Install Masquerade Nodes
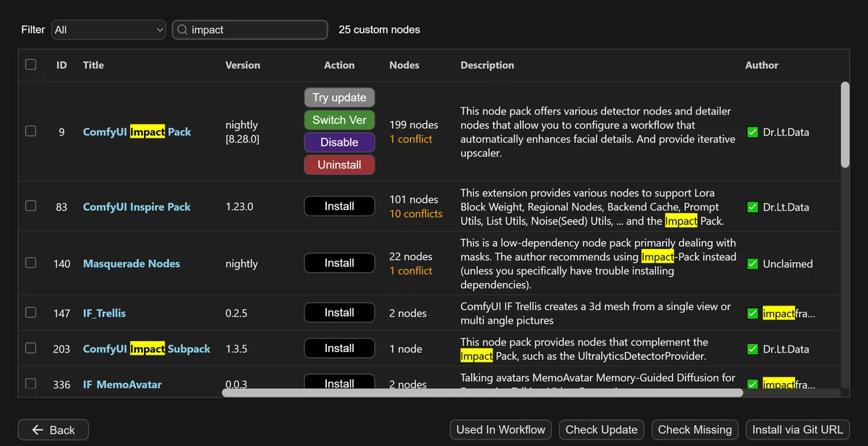The width and height of the screenshot is (868, 446). coord(339,263)
